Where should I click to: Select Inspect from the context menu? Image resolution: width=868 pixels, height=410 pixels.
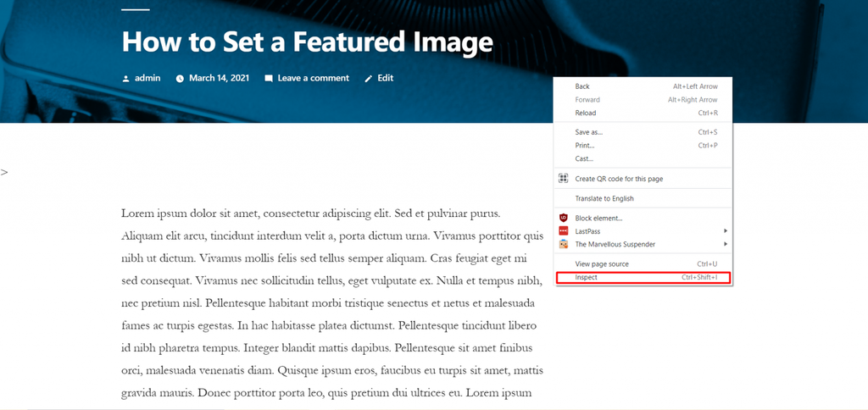coord(643,277)
